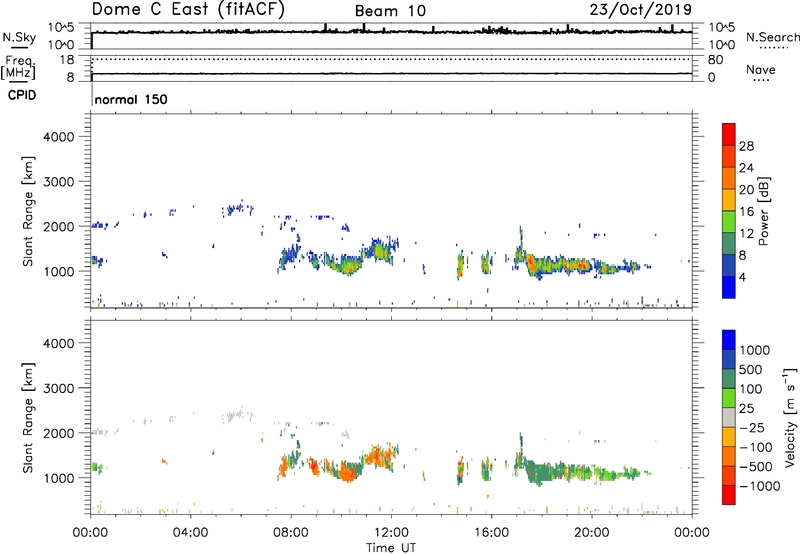800x554 pixels.
Task: Click the 'normal 150' CPID text
Action: [x=131, y=99]
